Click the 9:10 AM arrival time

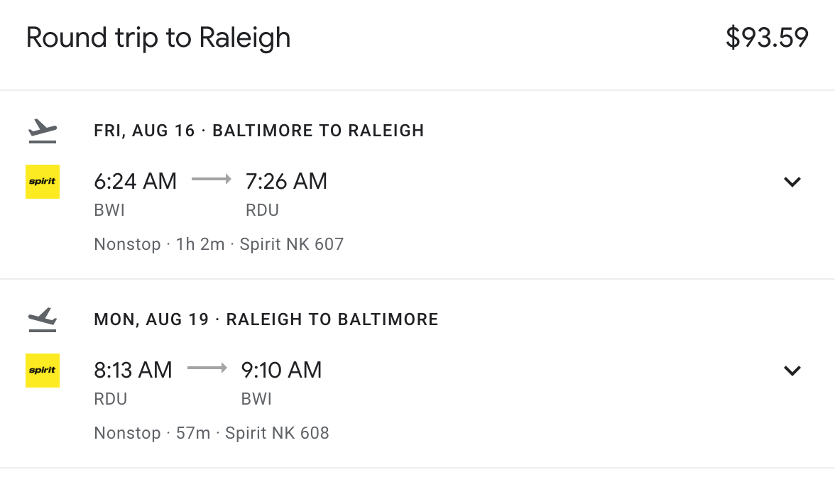281,370
